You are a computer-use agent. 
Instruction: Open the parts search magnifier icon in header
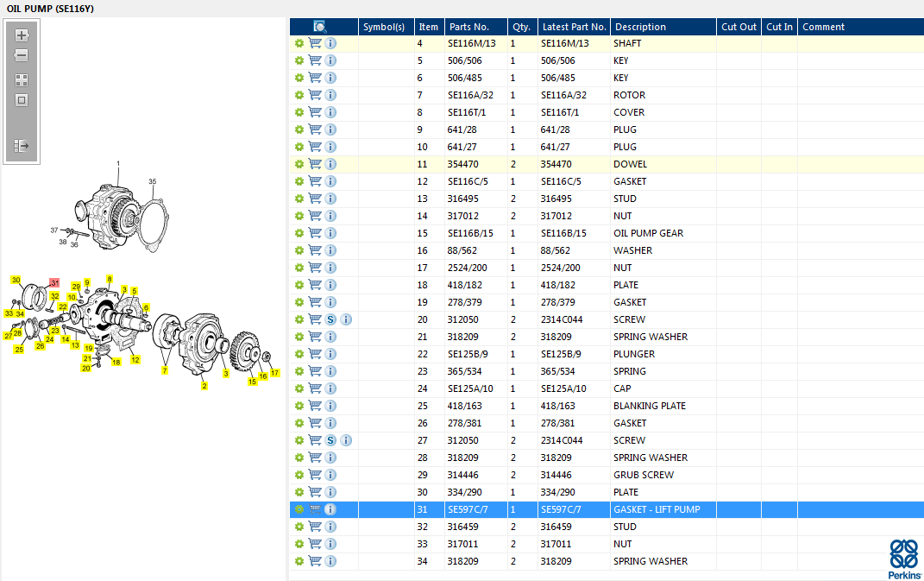click(x=320, y=27)
